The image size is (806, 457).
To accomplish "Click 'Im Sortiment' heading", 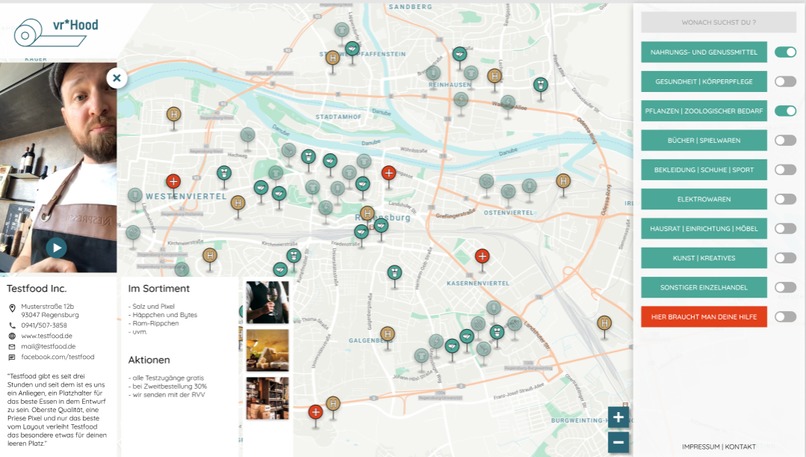I will point(159,288).
